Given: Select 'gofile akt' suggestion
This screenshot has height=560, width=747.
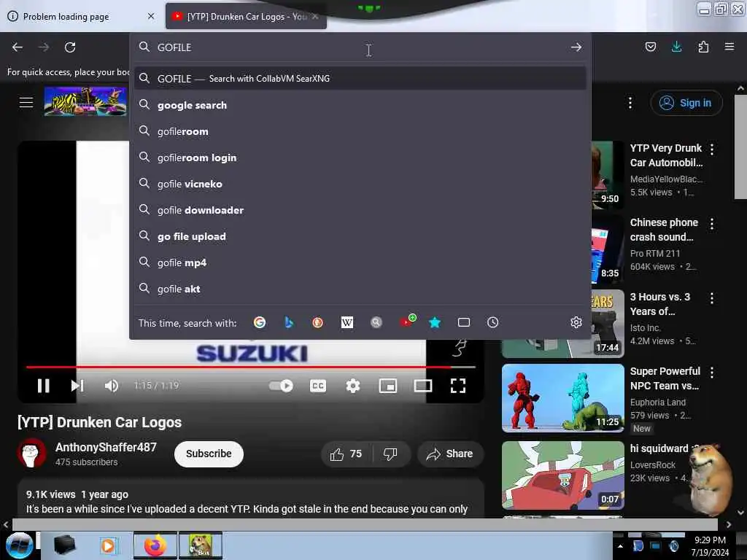Looking at the screenshot, I should (x=360, y=288).
